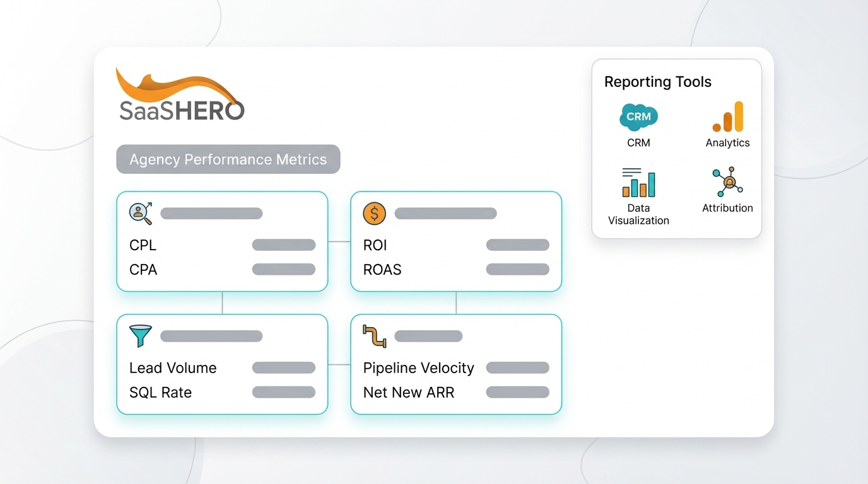Viewport: 868px width, 484px height.
Task: Select the dollar coin icon on ROI card
Action: pyautogui.click(x=374, y=214)
